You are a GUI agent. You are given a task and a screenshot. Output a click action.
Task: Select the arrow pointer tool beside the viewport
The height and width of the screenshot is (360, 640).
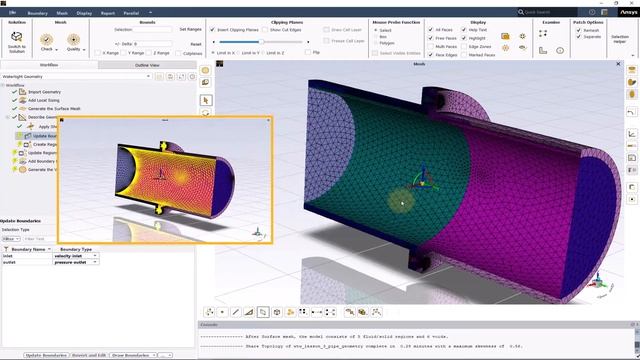[206, 100]
